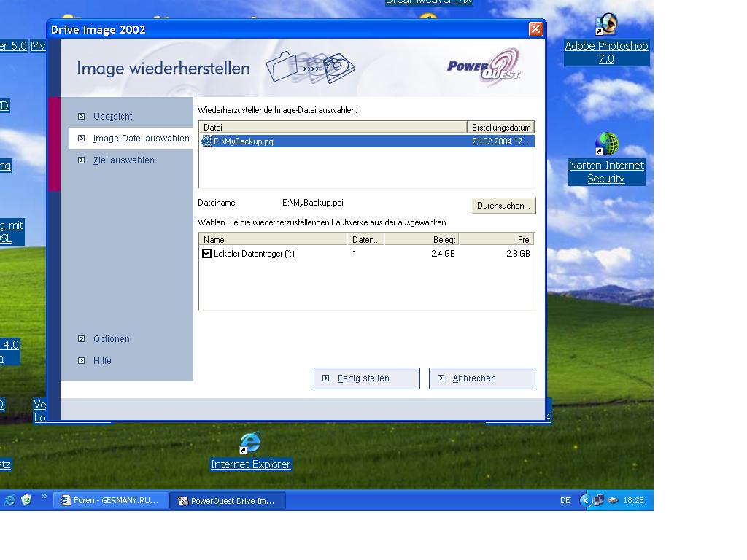747x560 pixels.
Task: Click Daten... column header
Action: pyautogui.click(x=366, y=239)
